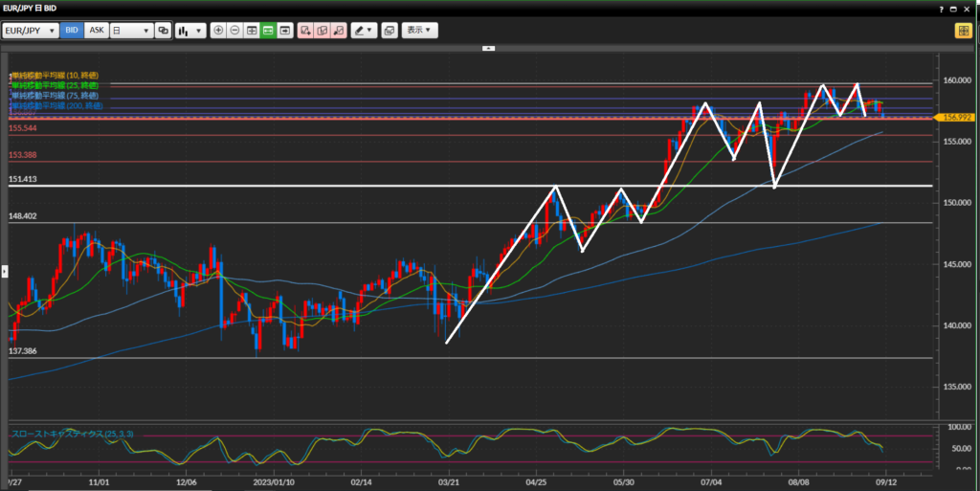
Task: Click the third pink chart settings icon
Action: tap(338, 31)
